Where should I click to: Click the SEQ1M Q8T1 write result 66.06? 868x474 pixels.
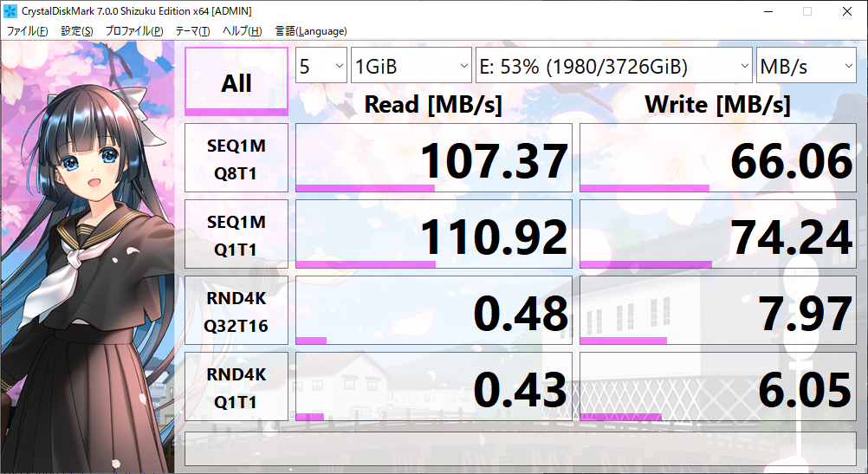tap(718, 158)
